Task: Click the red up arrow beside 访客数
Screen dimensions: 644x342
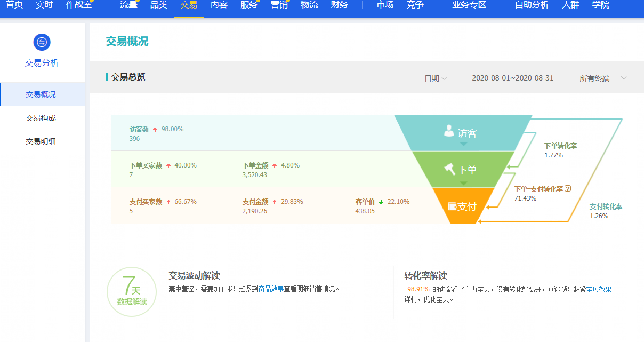Action: [155, 129]
